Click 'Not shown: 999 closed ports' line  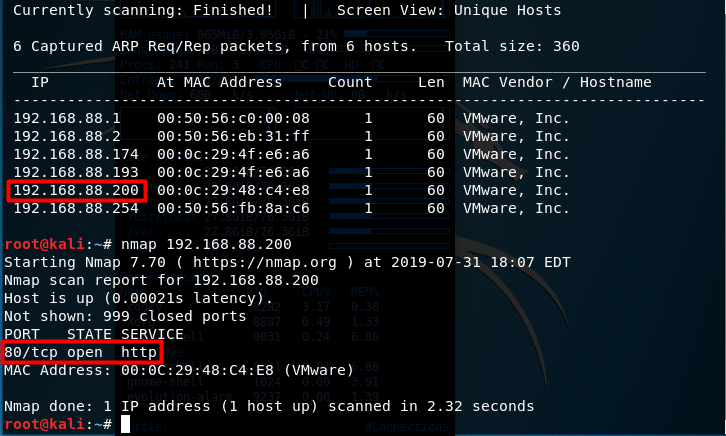tap(125, 317)
